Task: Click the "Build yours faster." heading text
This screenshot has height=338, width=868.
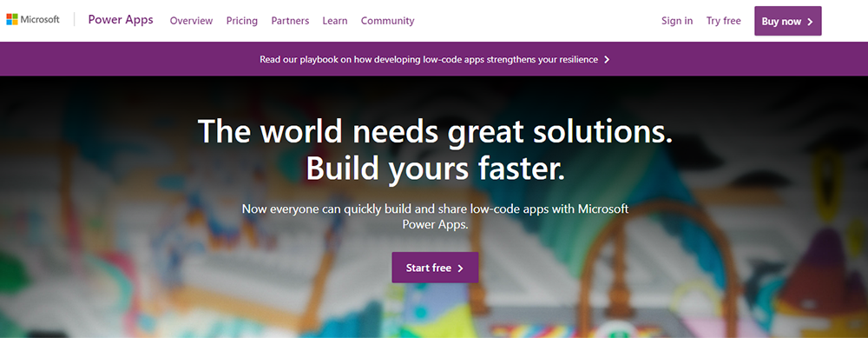Action: (x=435, y=169)
